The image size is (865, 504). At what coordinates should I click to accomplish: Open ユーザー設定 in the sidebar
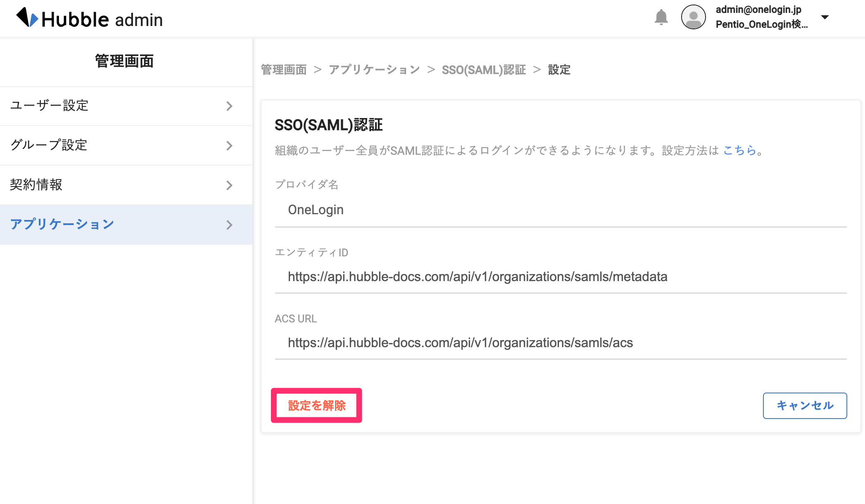tap(126, 106)
